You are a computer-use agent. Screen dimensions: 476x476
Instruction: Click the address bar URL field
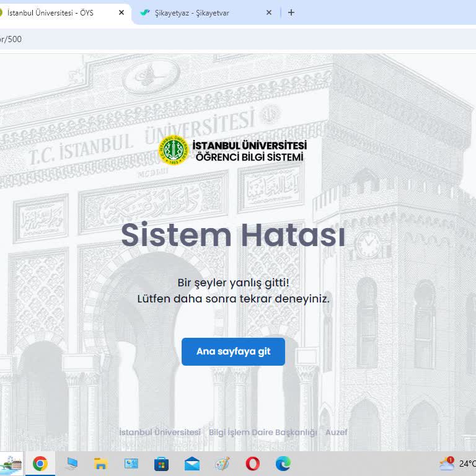pos(238,39)
